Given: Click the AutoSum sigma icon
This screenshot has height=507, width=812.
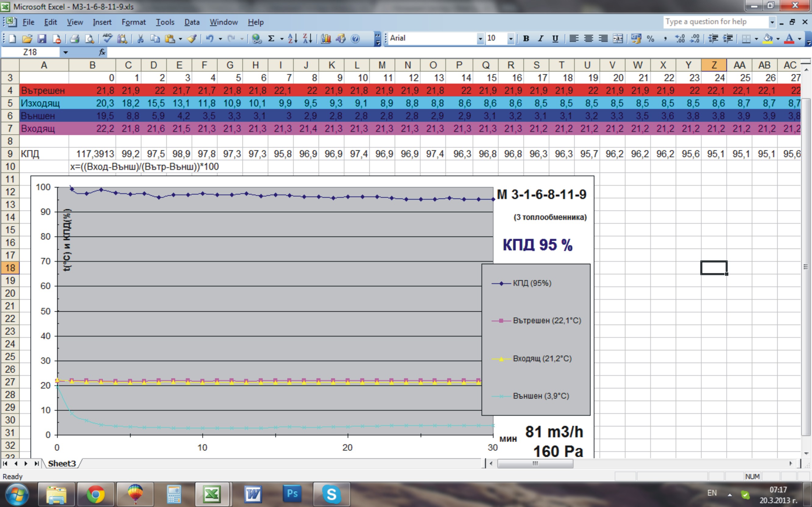Looking at the screenshot, I should 271,39.
